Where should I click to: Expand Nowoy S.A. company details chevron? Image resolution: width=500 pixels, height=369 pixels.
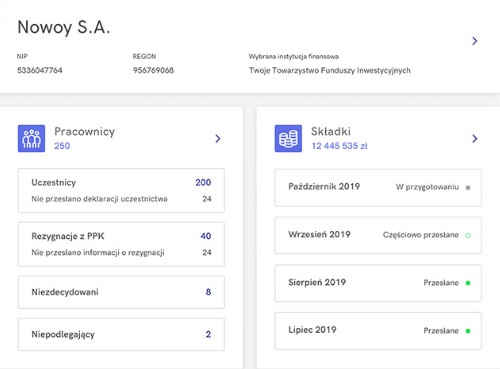pos(475,41)
